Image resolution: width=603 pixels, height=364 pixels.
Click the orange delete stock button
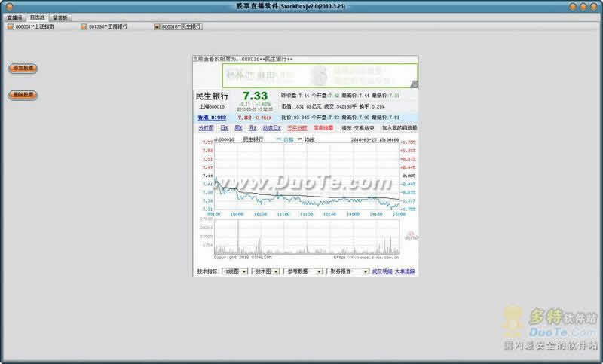[23, 95]
